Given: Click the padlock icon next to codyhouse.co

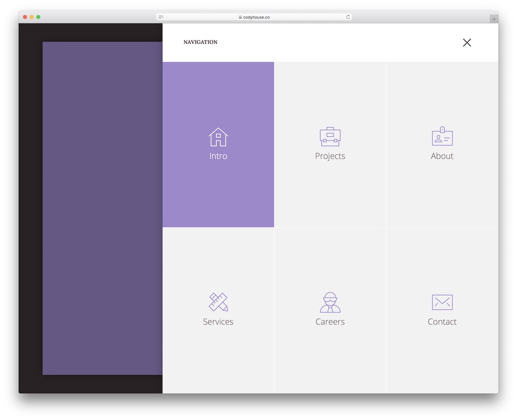Looking at the screenshot, I should pos(240,17).
